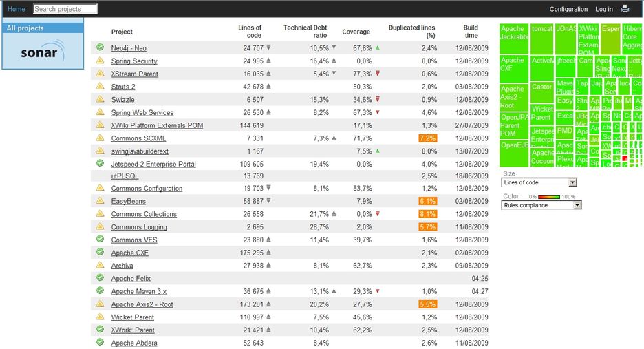Click the printer icon in the top bar
This screenshot has height=349, width=644.
pos(625,9)
